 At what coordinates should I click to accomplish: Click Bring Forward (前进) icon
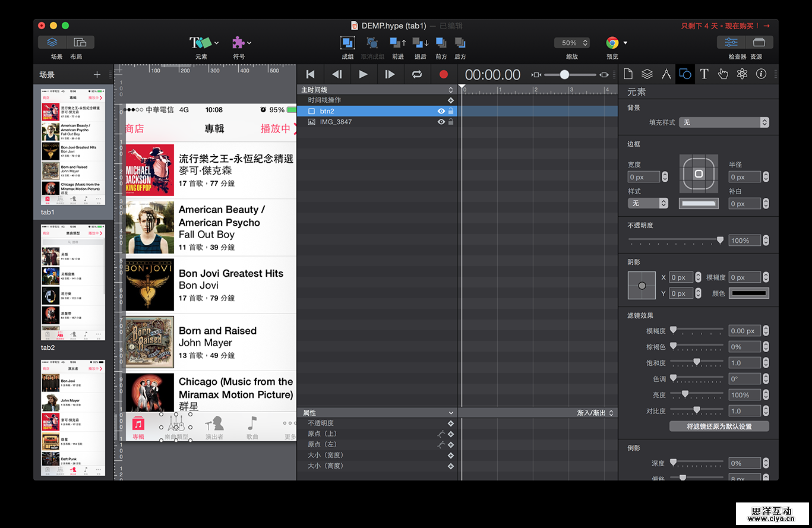pyautogui.click(x=397, y=43)
